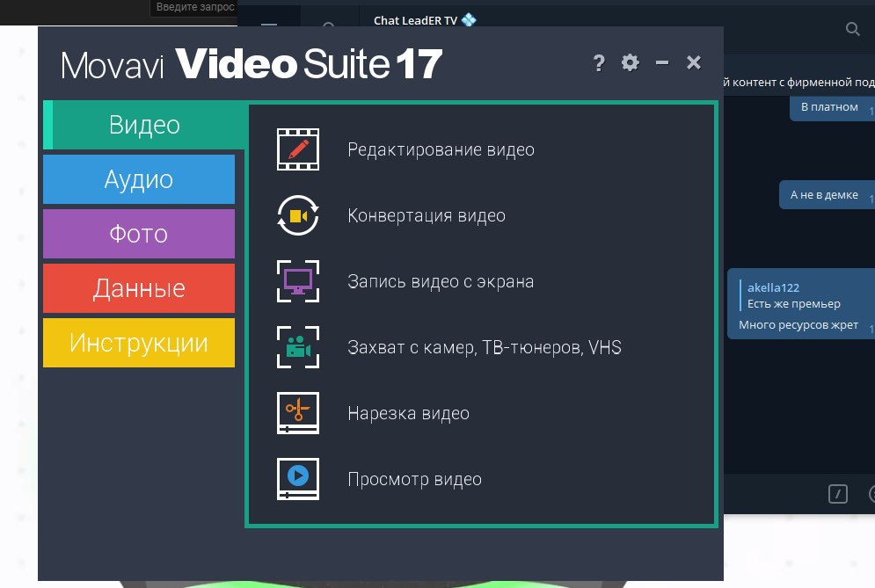Open the Инструкции tab

pos(139,343)
